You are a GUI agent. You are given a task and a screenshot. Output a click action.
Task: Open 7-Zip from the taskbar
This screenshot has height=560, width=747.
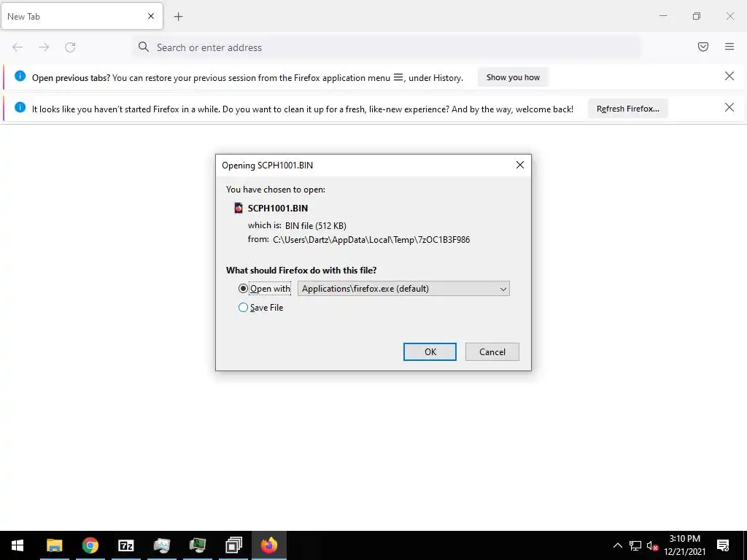[125, 545]
